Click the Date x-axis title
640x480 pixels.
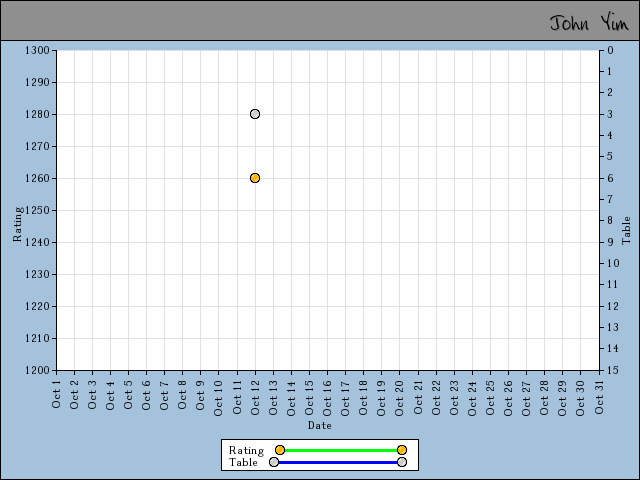320,425
